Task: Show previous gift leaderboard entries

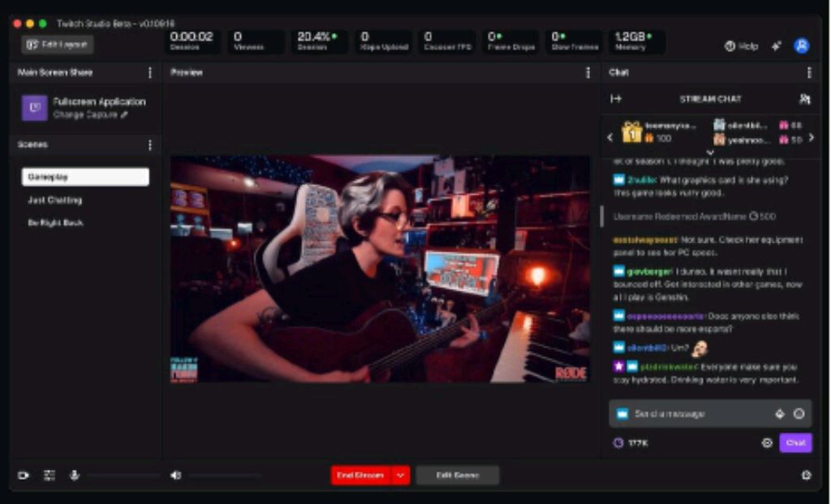Action: pyautogui.click(x=610, y=138)
